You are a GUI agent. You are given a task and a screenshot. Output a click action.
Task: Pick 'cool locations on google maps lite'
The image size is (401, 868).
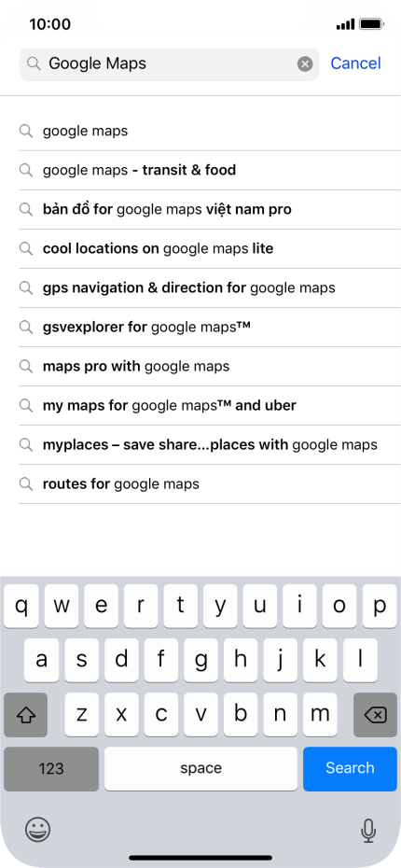pyautogui.click(x=210, y=248)
